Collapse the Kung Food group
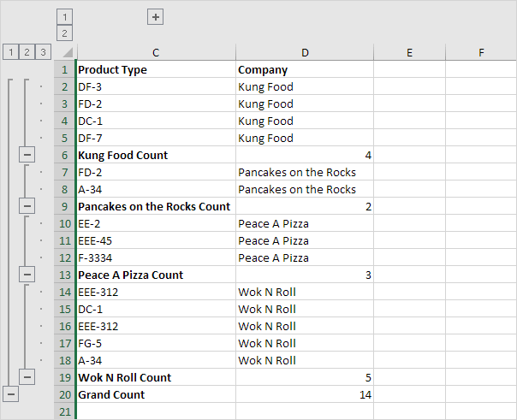The image size is (517, 420). 27,155
